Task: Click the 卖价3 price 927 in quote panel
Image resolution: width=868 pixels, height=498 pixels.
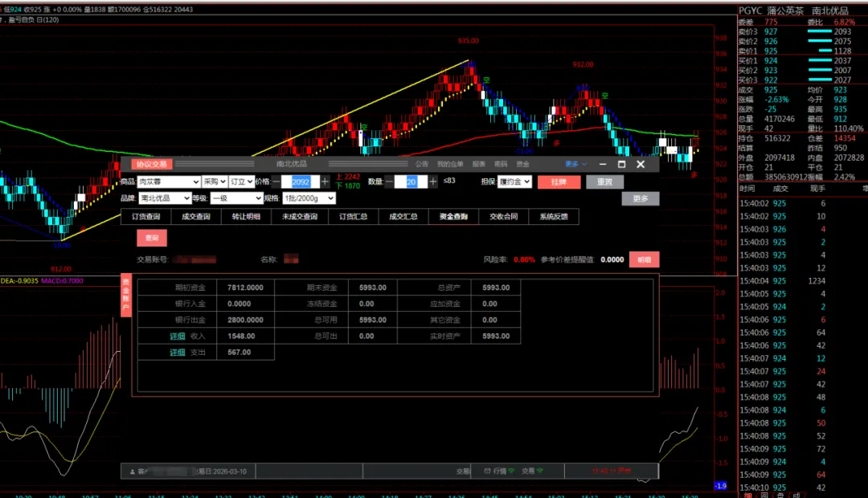Action: (771, 31)
